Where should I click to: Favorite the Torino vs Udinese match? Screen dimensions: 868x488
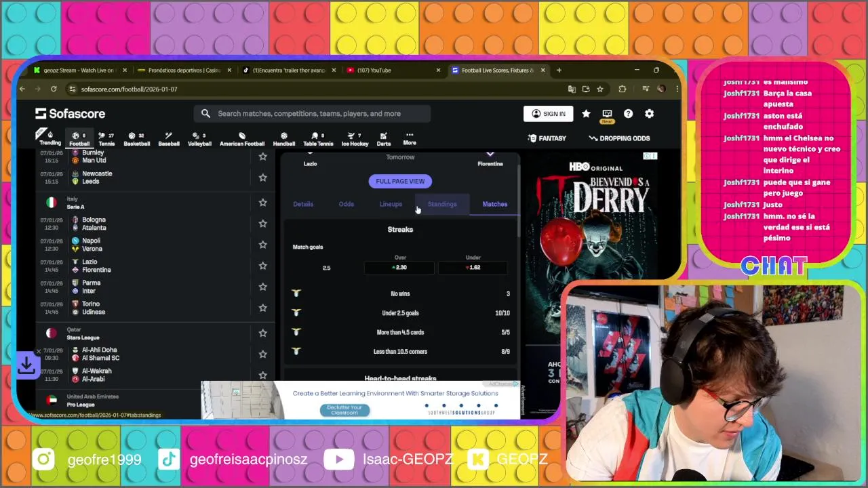(x=262, y=308)
